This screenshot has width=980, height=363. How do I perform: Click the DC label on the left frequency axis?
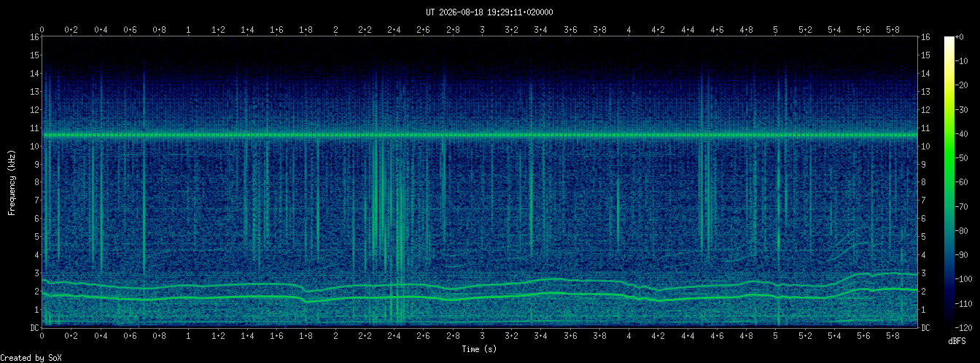pos(34,327)
